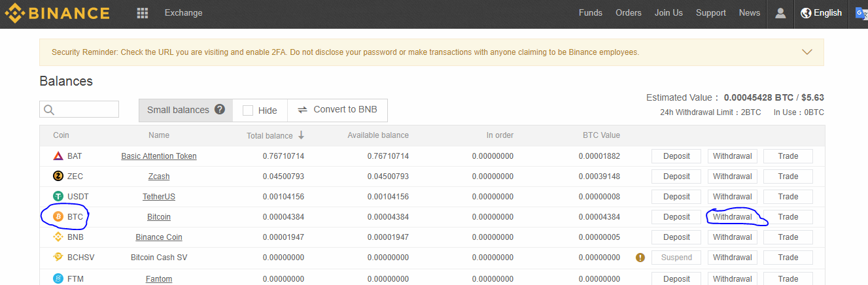Viewport: 868px width, 285px height.
Task: Open the apps grid icon
Action: coord(143,13)
